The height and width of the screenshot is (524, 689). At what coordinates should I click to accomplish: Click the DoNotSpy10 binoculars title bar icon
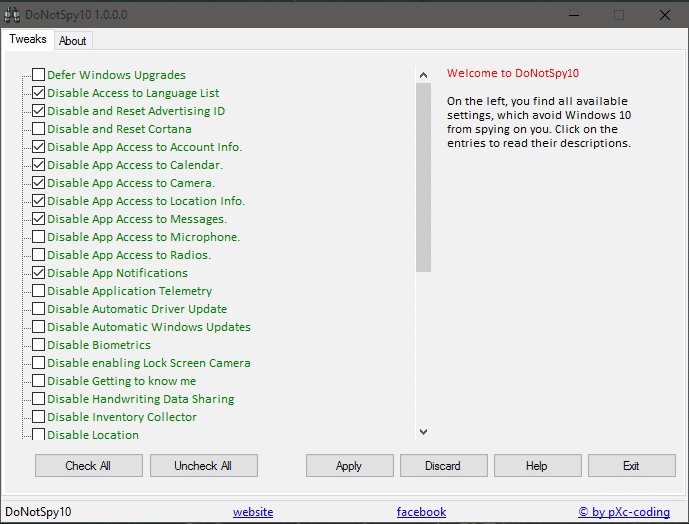tap(12, 15)
